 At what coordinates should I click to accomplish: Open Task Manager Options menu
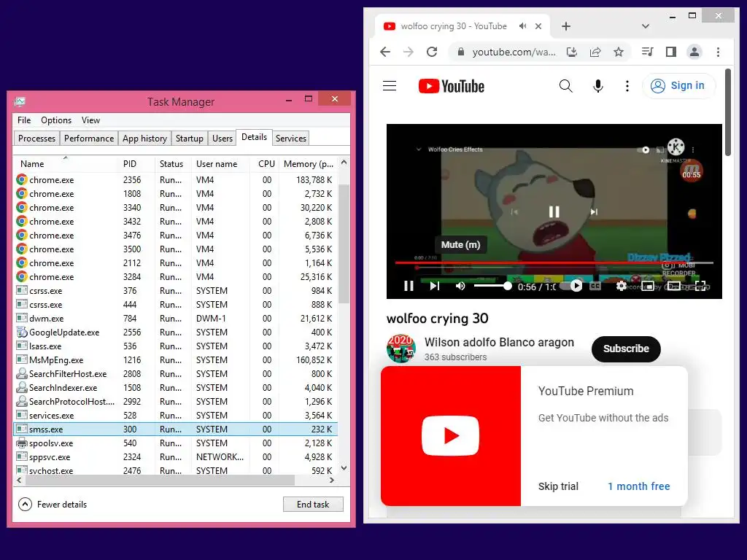coord(56,120)
